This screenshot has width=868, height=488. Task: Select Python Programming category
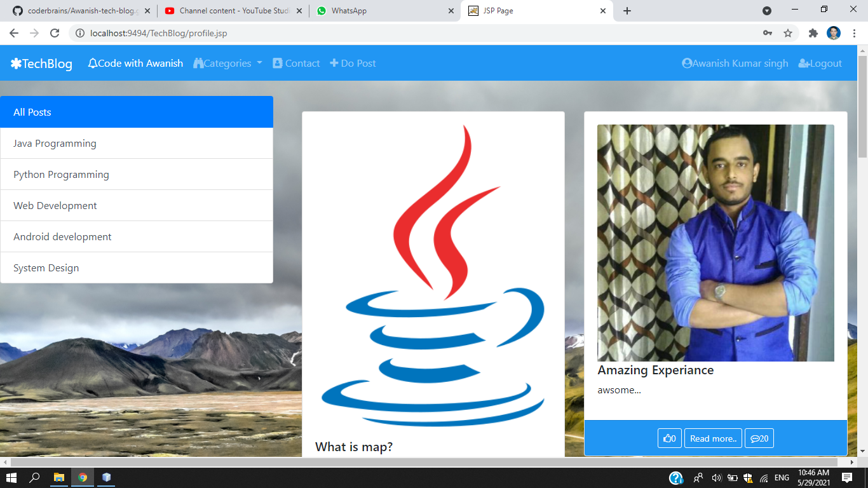(137, 174)
